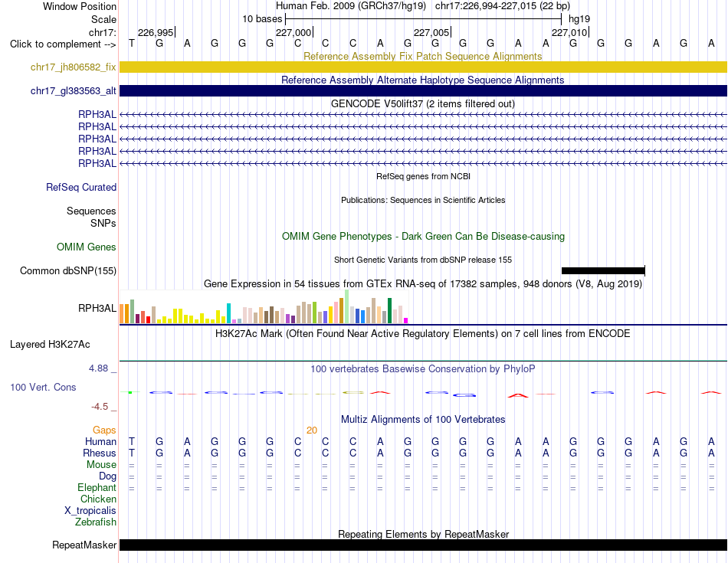Open the H3K27Ac Mark ENCODE track title
Screen dimensions: 728x563
coord(422,334)
